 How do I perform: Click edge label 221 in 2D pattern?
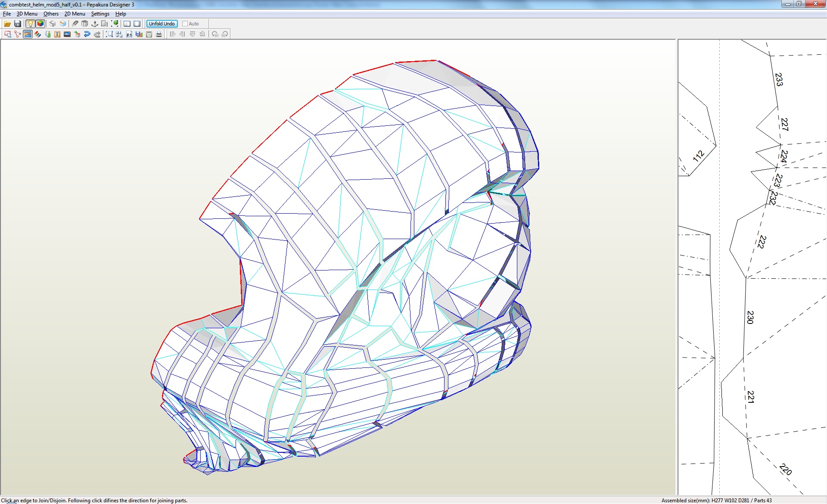(751, 397)
